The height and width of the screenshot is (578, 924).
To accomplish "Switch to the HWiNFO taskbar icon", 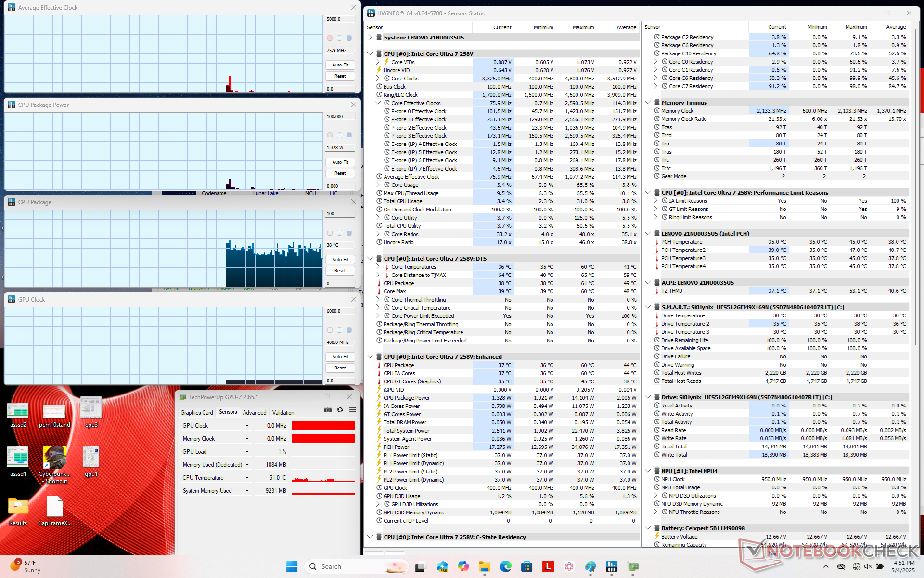I will pos(612,566).
